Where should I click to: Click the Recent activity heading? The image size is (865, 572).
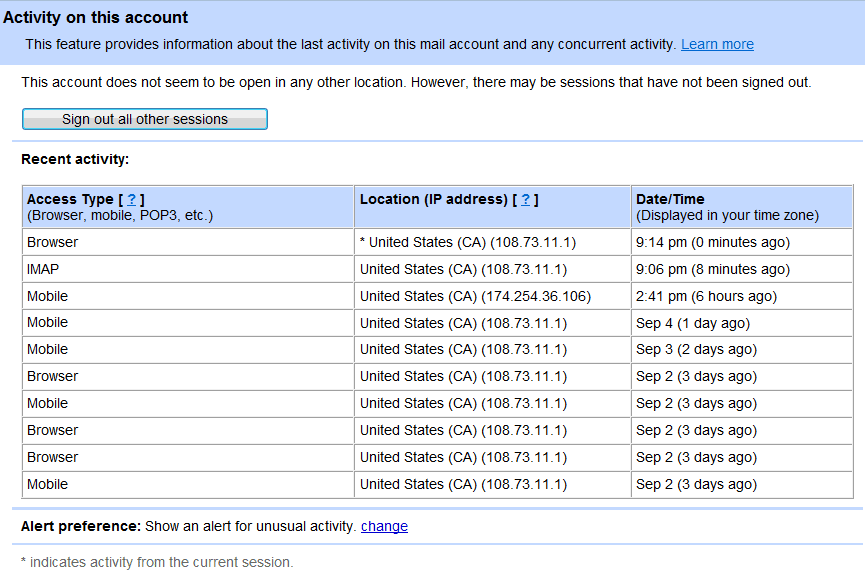coord(75,159)
